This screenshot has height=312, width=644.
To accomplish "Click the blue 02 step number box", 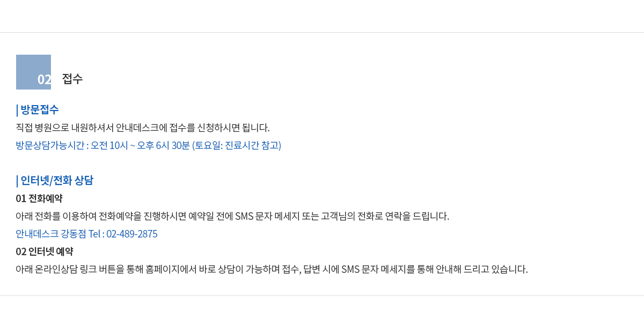I will coord(33,72).
